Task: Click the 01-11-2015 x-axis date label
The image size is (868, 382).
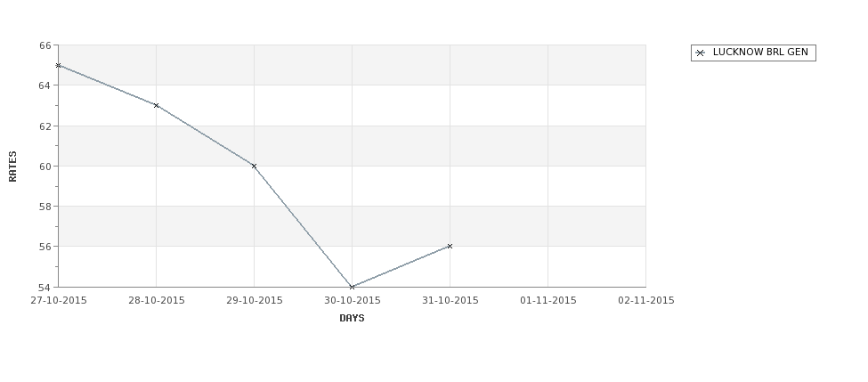Action: [x=548, y=301]
